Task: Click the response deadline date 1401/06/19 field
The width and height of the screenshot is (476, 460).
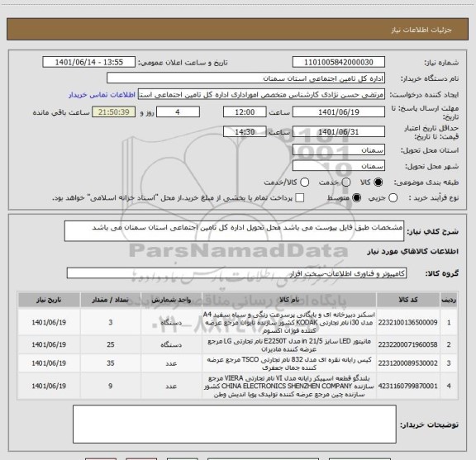Action: pos(339,112)
